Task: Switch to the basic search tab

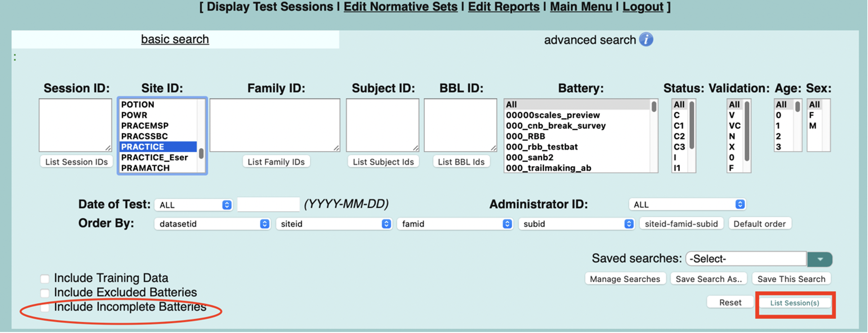Action: tap(175, 39)
